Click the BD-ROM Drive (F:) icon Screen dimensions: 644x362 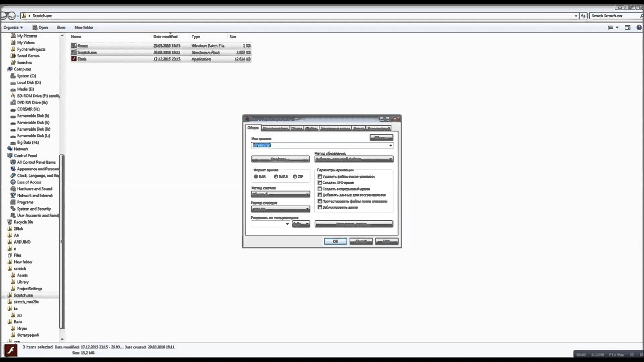[x=13, y=96]
